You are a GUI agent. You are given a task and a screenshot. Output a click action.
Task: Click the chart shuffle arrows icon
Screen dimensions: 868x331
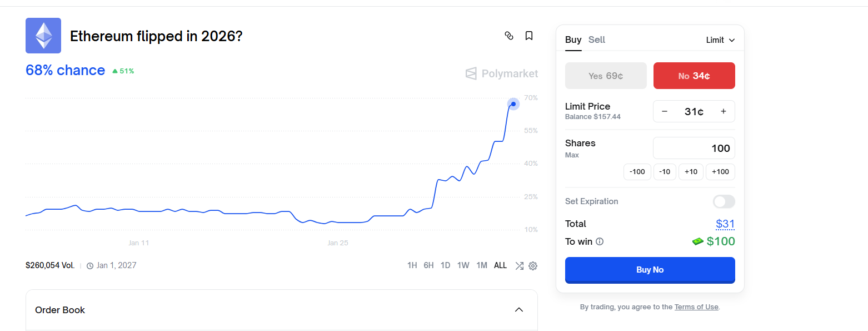(x=519, y=266)
